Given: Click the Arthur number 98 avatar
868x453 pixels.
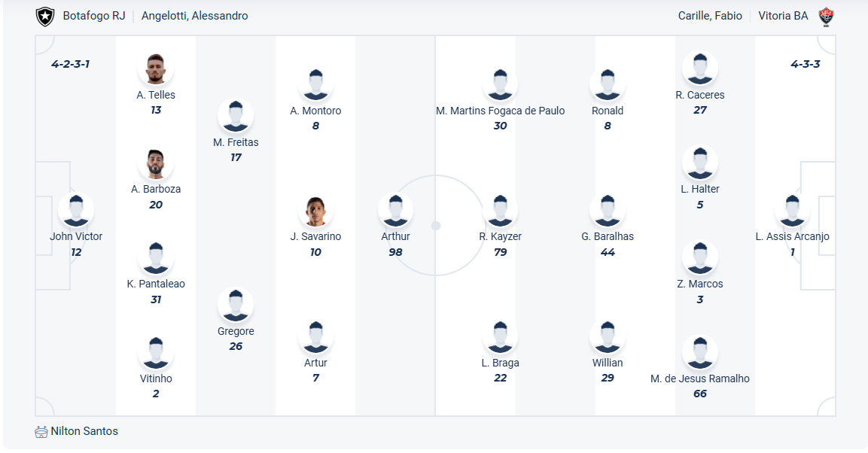Looking at the screenshot, I should pyautogui.click(x=395, y=211).
